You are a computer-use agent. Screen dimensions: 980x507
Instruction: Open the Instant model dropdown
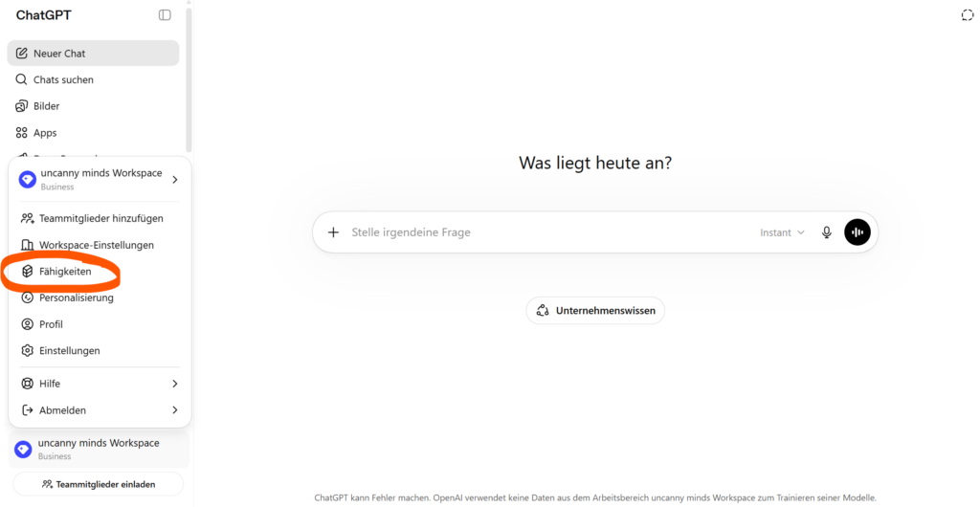coord(782,232)
